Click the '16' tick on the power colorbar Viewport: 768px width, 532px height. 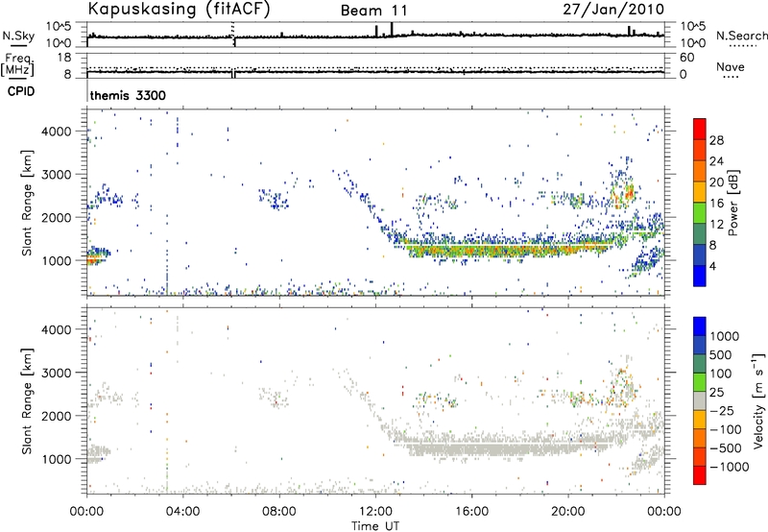716,204
